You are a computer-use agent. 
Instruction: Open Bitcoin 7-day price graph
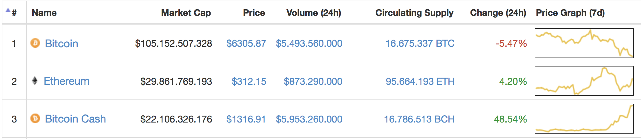(x=584, y=43)
